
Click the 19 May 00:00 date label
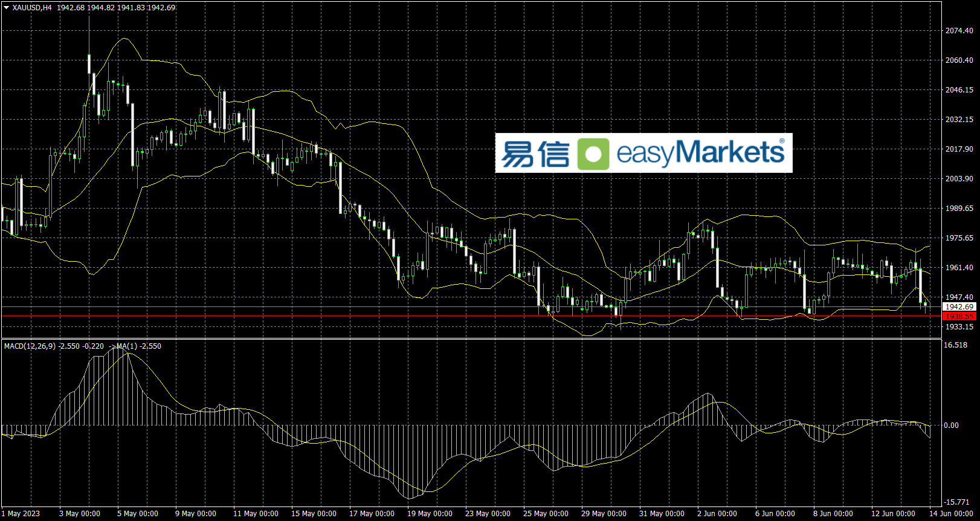point(430,514)
